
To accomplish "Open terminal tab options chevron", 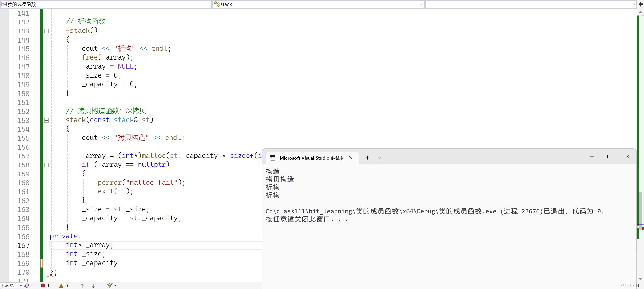I will click(379, 158).
